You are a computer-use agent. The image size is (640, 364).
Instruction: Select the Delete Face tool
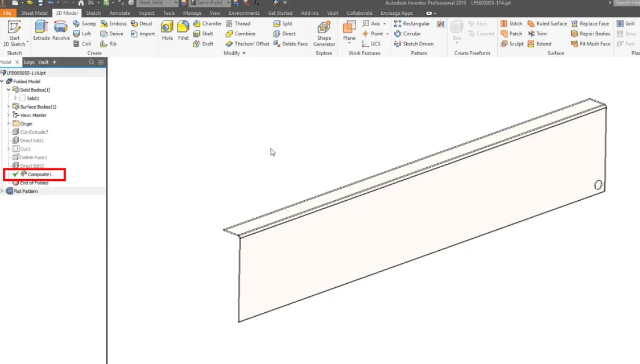(x=291, y=44)
